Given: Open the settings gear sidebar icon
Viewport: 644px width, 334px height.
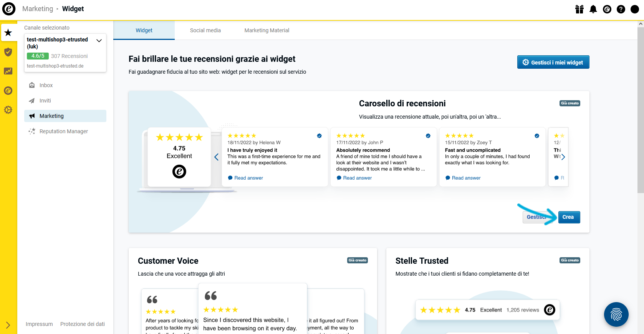Looking at the screenshot, I should [x=8, y=110].
